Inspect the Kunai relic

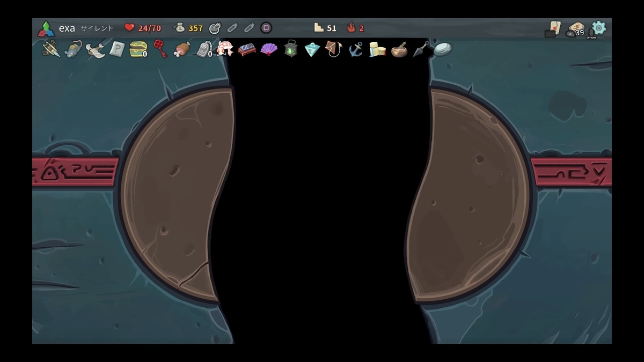(x=421, y=49)
